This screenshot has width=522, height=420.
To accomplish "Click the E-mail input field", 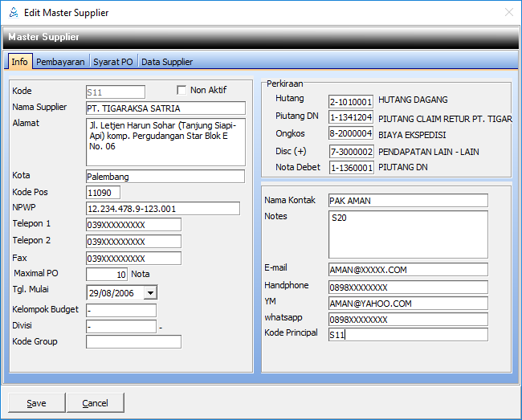I will click(x=407, y=270).
